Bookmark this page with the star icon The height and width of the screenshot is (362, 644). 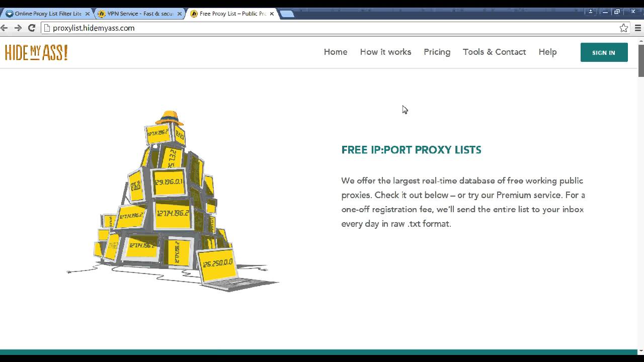[x=624, y=28]
